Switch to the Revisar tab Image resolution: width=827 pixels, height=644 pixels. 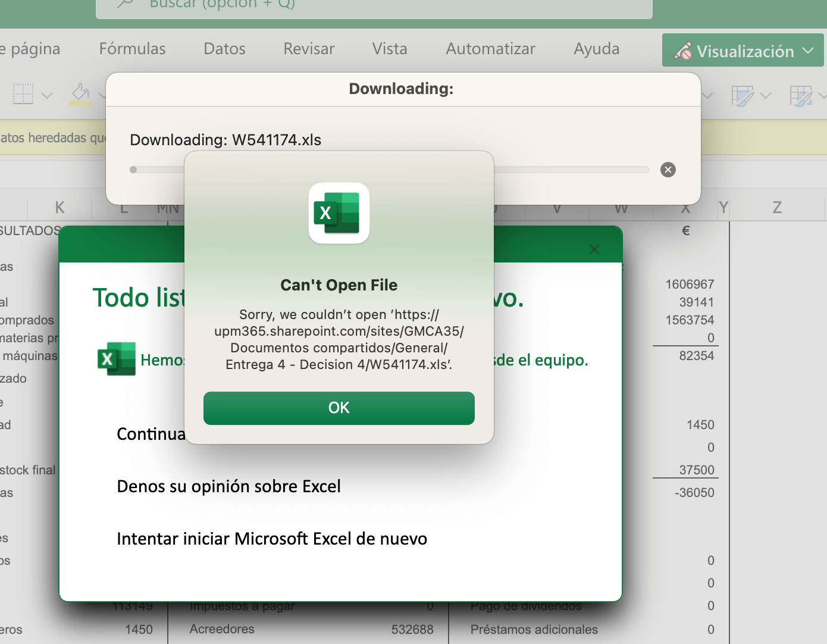pos(309,49)
